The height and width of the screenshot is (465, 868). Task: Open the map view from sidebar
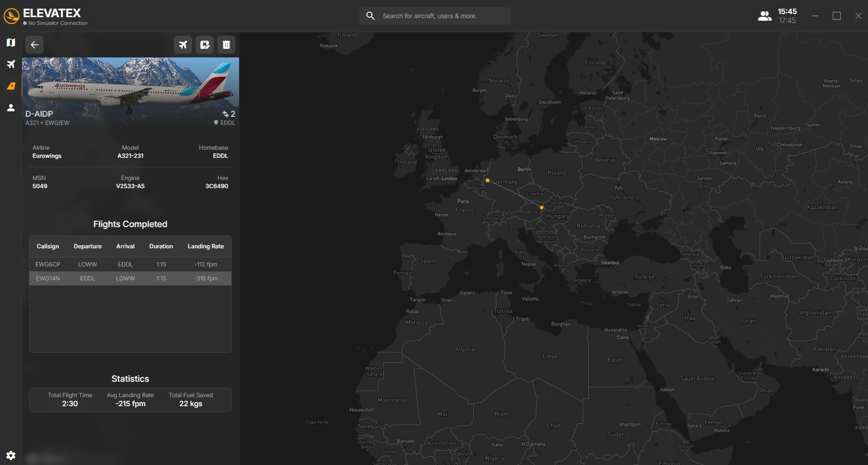pos(11,43)
